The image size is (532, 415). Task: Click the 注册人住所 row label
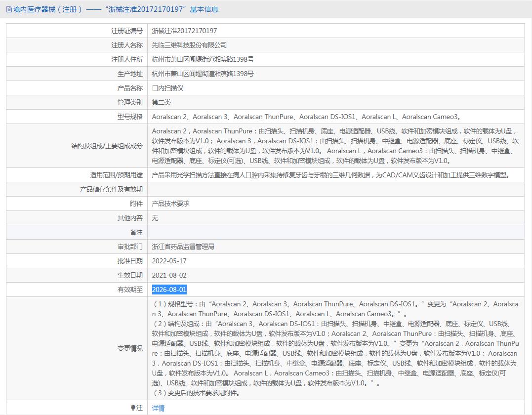pyautogui.click(x=127, y=59)
